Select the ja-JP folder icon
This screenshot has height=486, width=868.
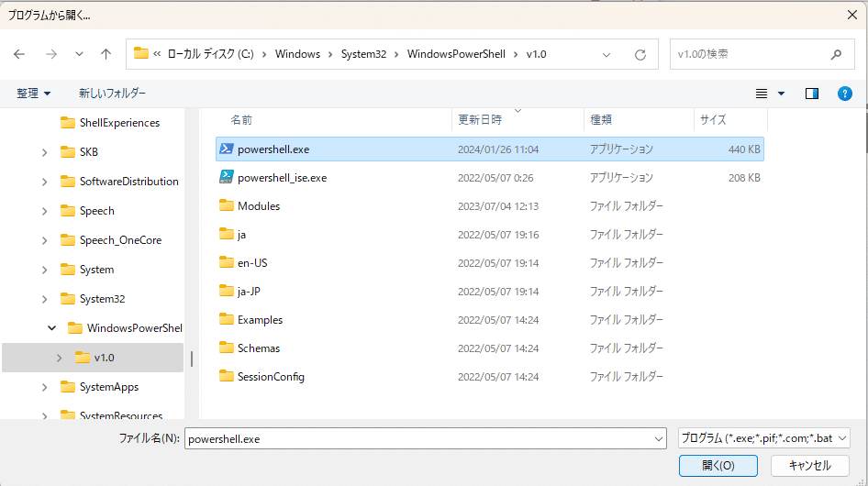tap(226, 291)
